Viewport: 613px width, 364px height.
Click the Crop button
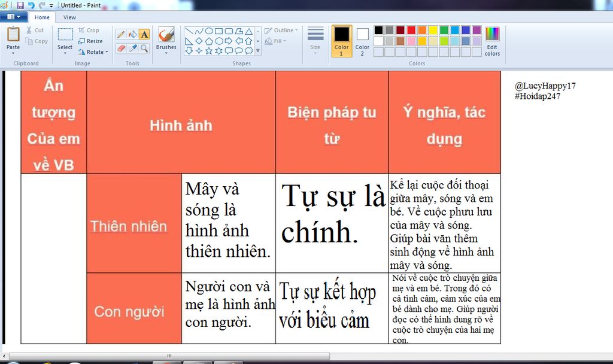(x=89, y=30)
